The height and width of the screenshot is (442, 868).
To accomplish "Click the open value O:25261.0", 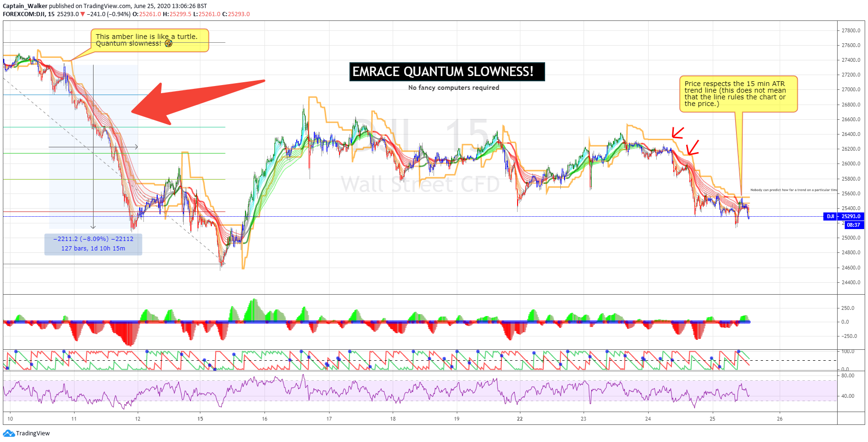I will [147, 14].
